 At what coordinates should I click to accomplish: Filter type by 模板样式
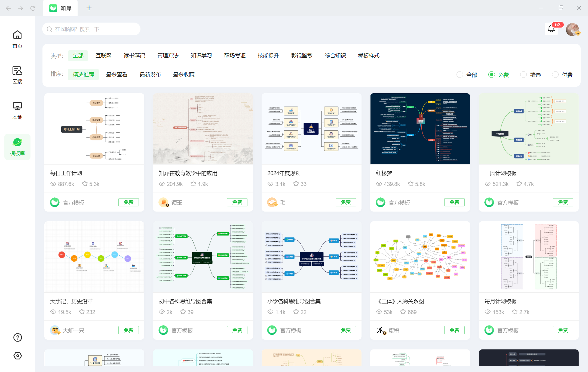point(369,55)
